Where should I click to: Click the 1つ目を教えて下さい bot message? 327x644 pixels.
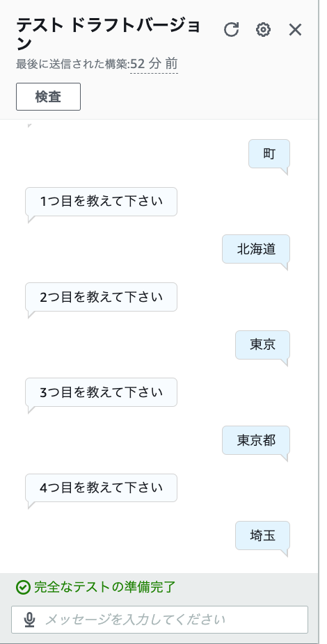click(101, 202)
